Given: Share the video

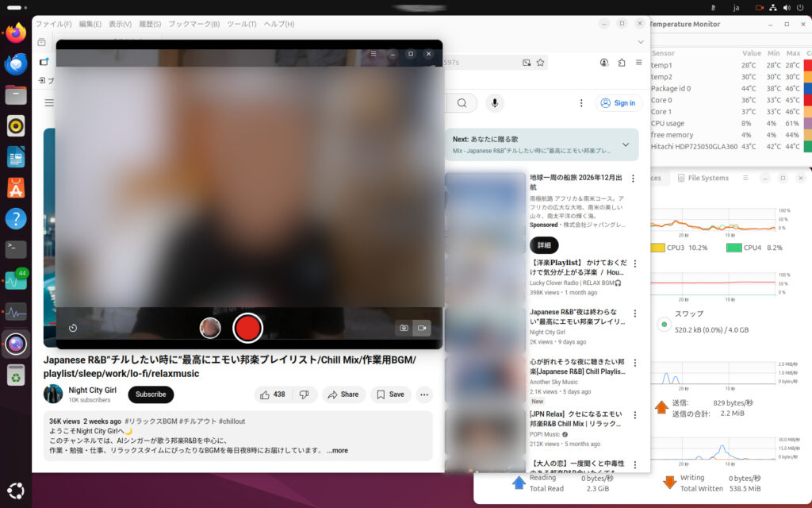Looking at the screenshot, I should click(344, 394).
